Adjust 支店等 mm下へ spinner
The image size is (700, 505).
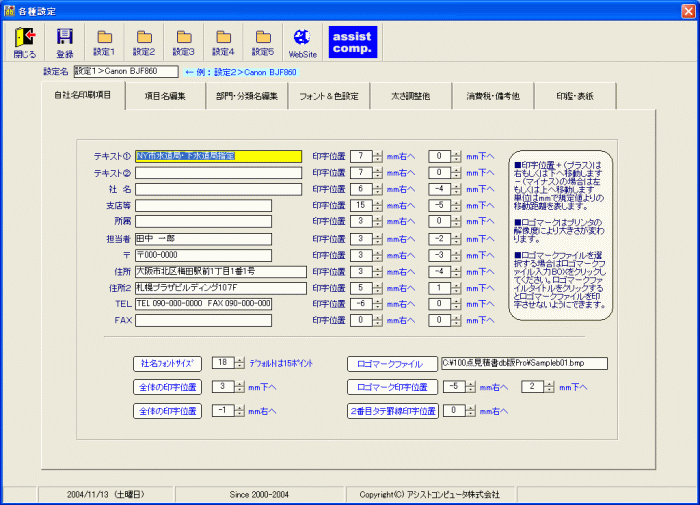click(x=456, y=205)
